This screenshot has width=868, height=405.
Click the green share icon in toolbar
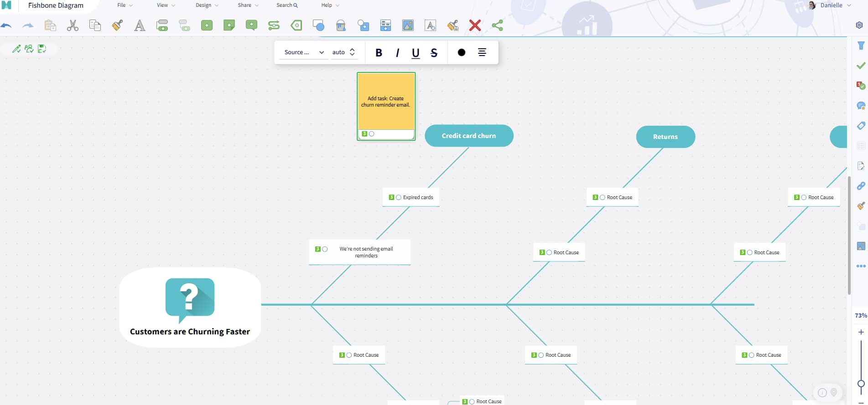click(x=497, y=26)
